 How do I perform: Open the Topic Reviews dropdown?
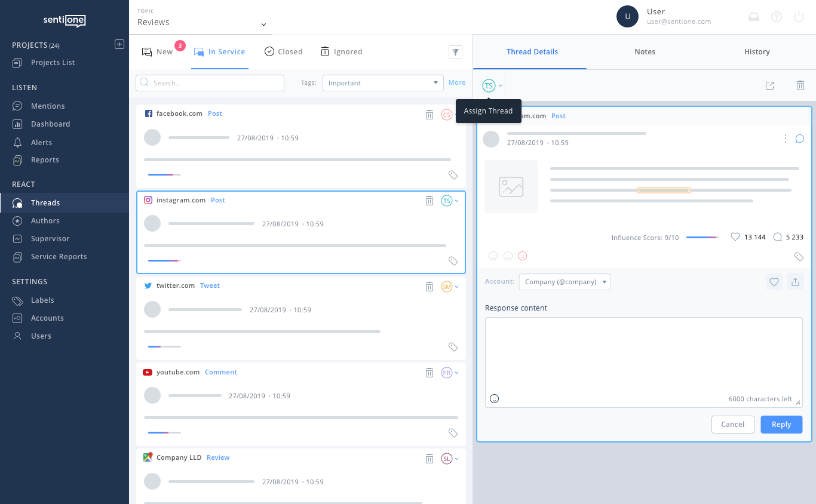[201, 22]
